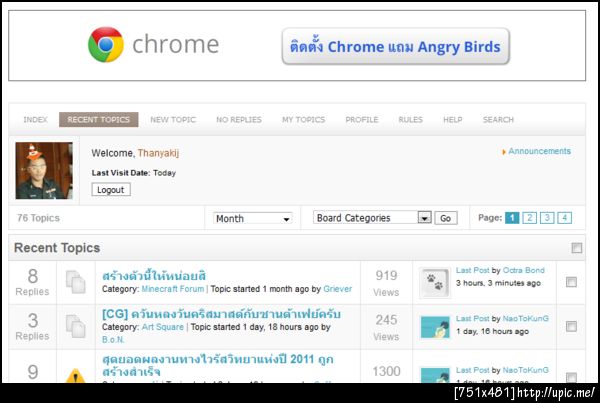Click the user avatar photo

pyautogui.click(x=44, y=171)
